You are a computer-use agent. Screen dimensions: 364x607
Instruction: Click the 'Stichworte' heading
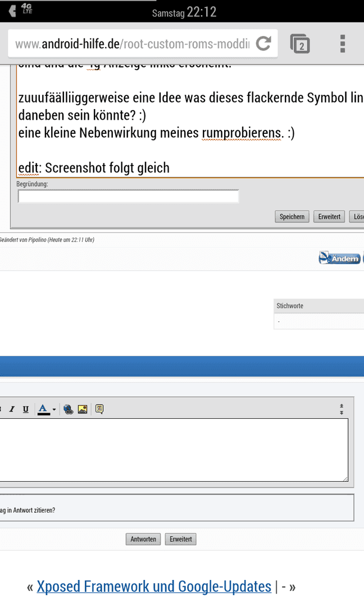click(x=290, y=306)
